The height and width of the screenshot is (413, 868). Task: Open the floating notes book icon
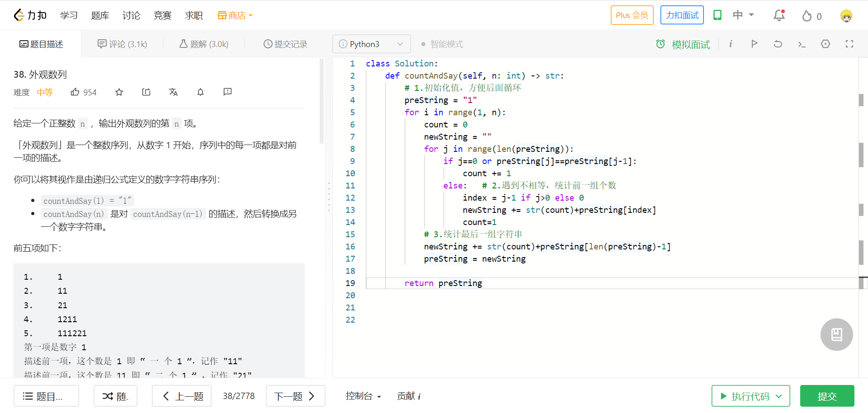click(836, 334)
